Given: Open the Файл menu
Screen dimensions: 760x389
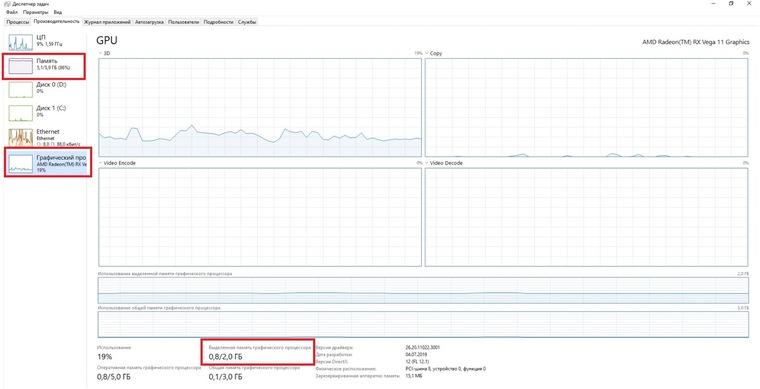Looking at the screenshot, I should [12, 12].
